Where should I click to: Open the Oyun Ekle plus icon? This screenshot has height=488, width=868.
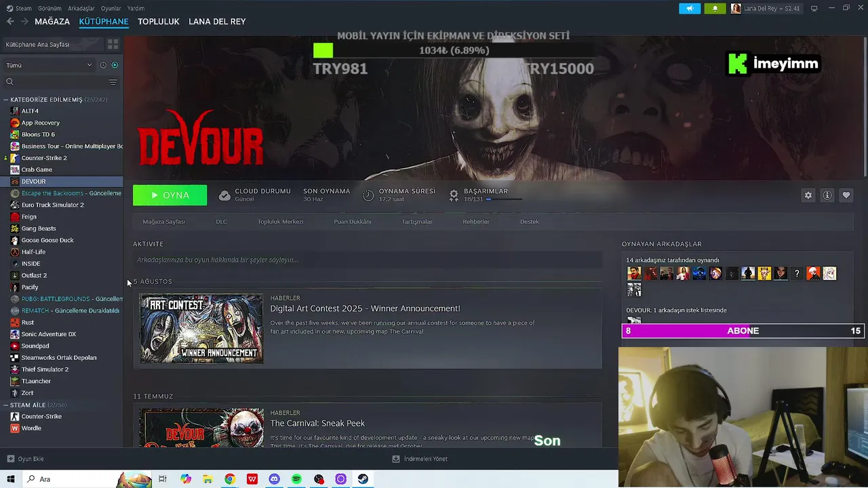coord(10,459)
